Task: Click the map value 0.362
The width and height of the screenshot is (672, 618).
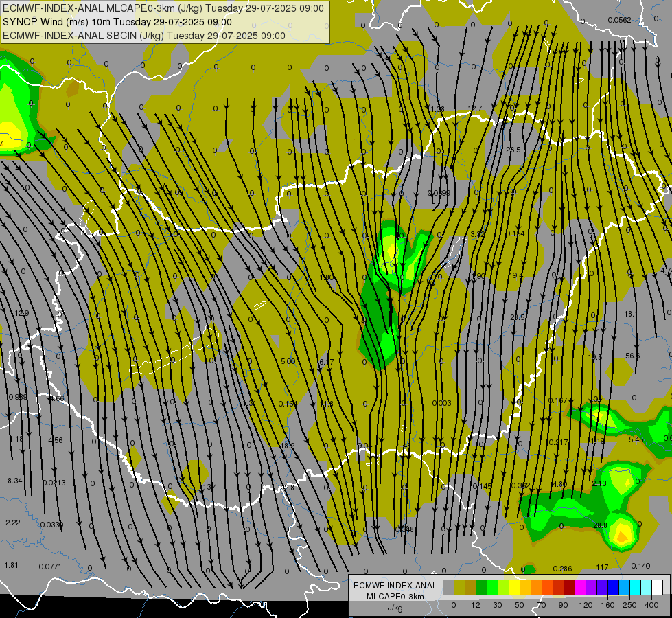Action: coord(521,485)
